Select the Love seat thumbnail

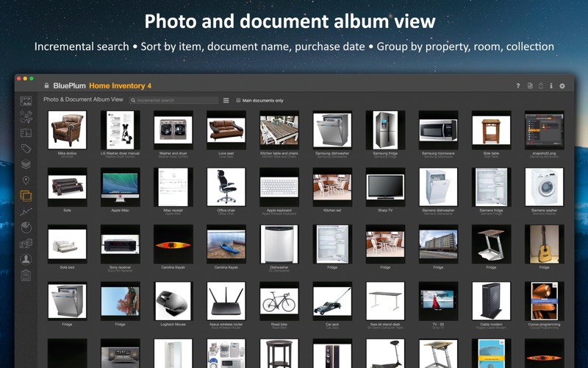pos(226,130)
